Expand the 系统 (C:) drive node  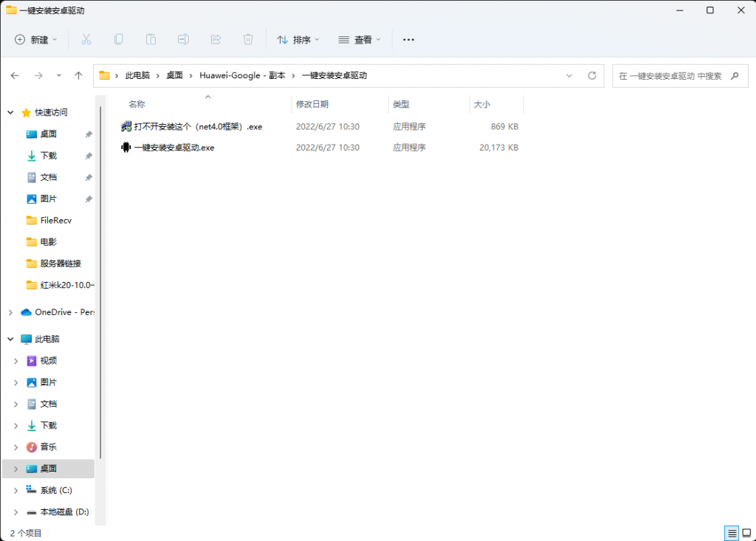[x=16, y=490]
